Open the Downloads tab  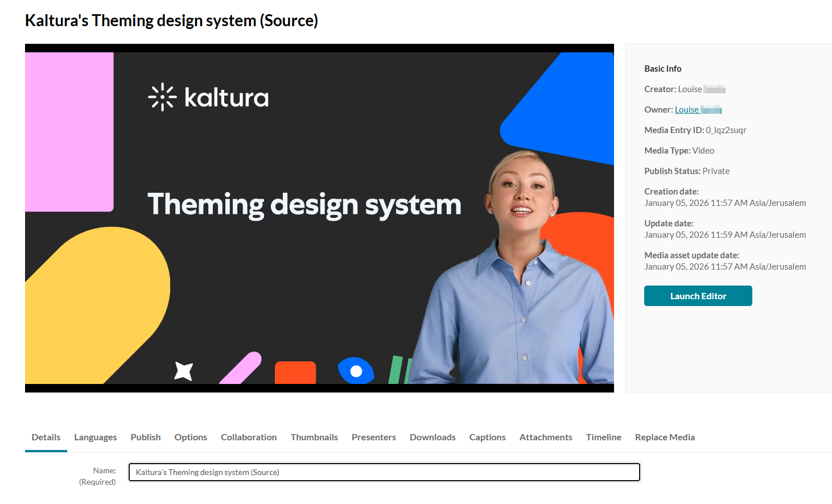433,437
